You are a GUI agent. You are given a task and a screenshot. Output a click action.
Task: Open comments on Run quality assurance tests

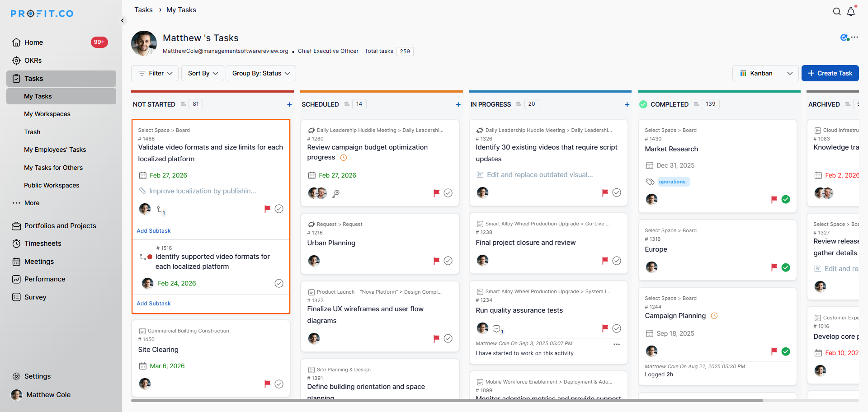tap(497, 329)
